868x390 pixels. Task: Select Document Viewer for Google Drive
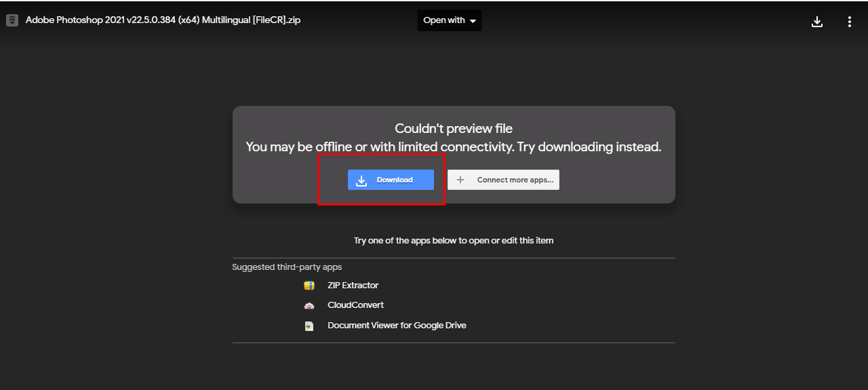(397, 326)
